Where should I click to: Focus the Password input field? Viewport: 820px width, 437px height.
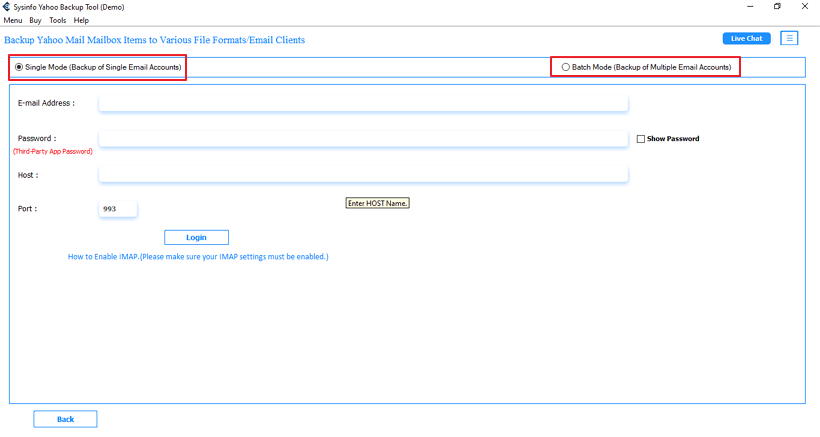pyautogui.click(x=363, y=139)
